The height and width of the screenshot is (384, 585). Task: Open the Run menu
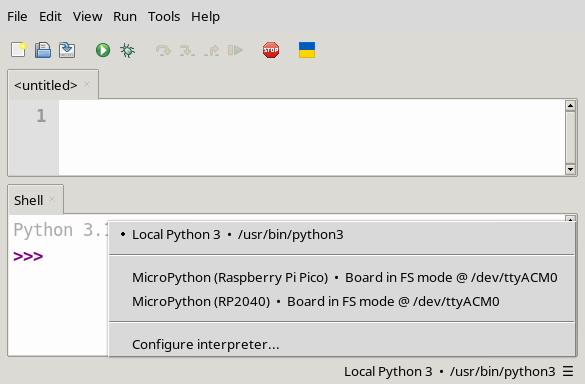pos(125,16)
